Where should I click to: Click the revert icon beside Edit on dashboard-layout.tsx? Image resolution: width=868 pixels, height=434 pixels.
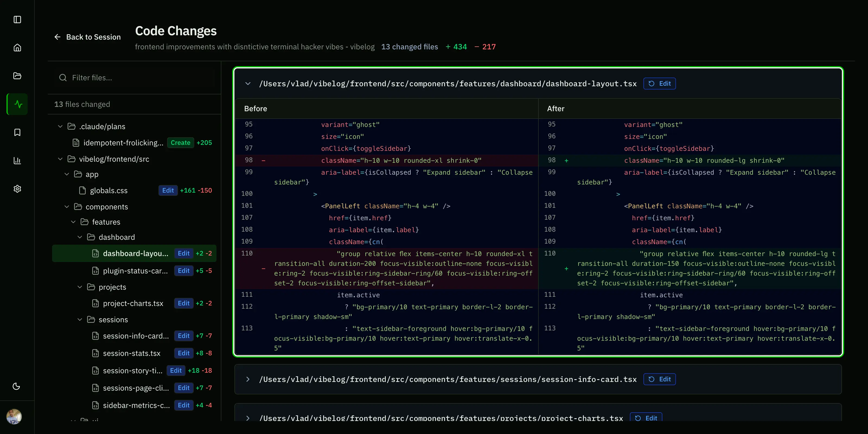click(651, 84)
